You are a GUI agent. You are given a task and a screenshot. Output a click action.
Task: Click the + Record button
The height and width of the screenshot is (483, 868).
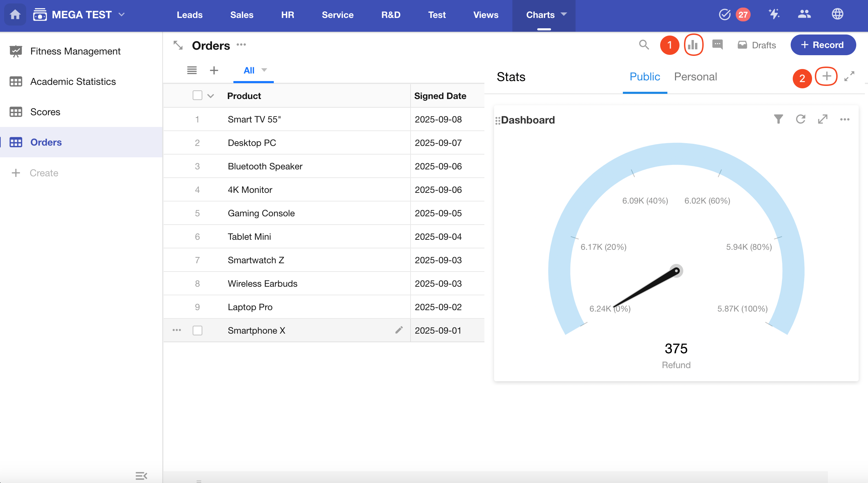(823, 45)
